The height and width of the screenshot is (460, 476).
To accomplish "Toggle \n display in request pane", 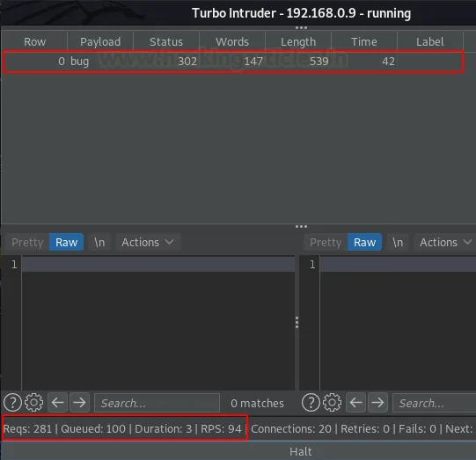I will click(99, 242).
